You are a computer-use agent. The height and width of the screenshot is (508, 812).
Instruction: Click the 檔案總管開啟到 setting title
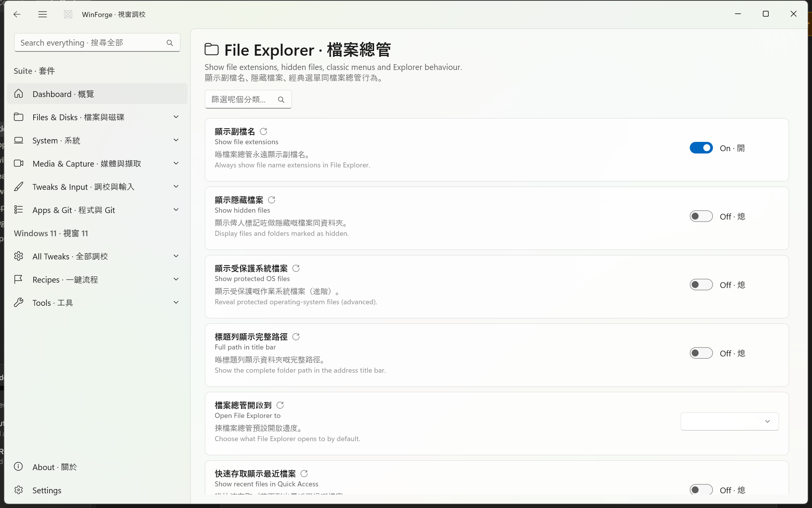pos(243,405)
